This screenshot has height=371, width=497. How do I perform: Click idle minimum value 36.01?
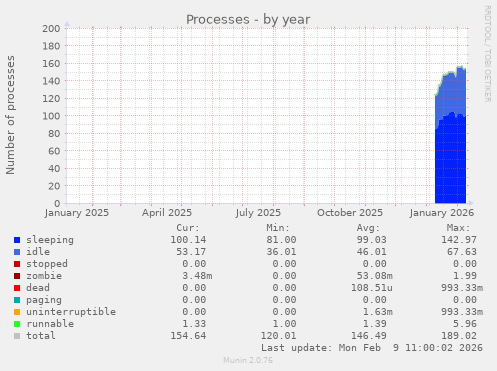281,252
